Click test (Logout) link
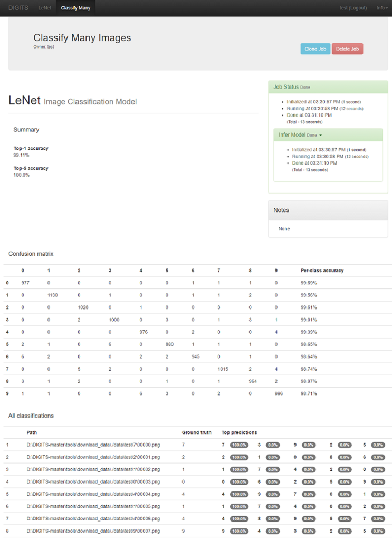The image size is (392, 540). (353, 8)
